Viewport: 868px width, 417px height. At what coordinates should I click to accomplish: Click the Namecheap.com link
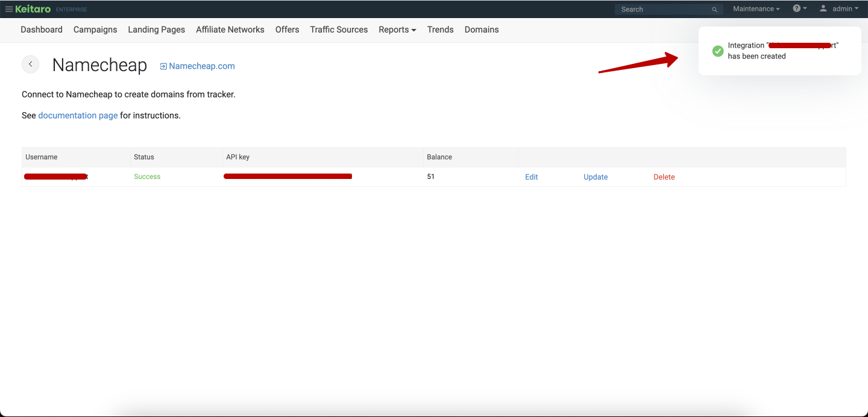click(202, 66)
